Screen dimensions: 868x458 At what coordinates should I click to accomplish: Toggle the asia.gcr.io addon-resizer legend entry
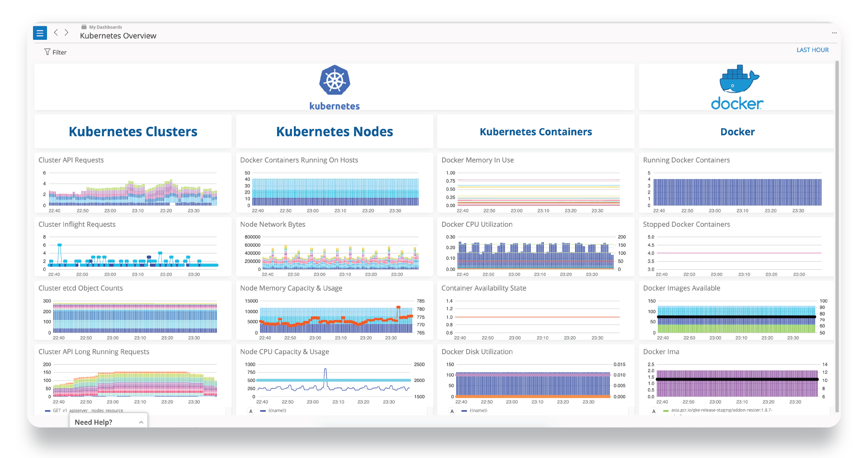pos(718,410)
